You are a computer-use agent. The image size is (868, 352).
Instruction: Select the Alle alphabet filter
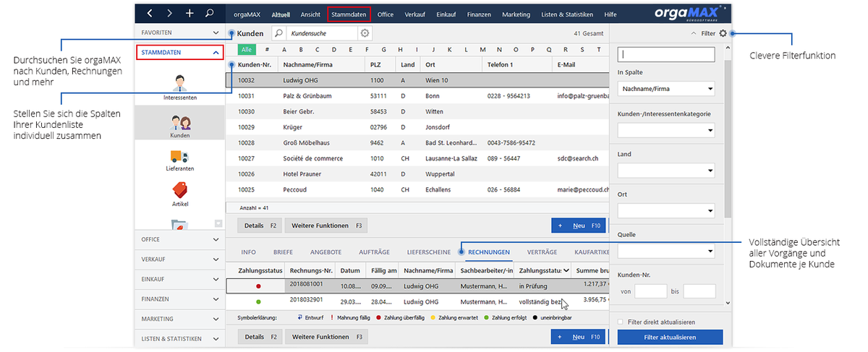point(247,50)
